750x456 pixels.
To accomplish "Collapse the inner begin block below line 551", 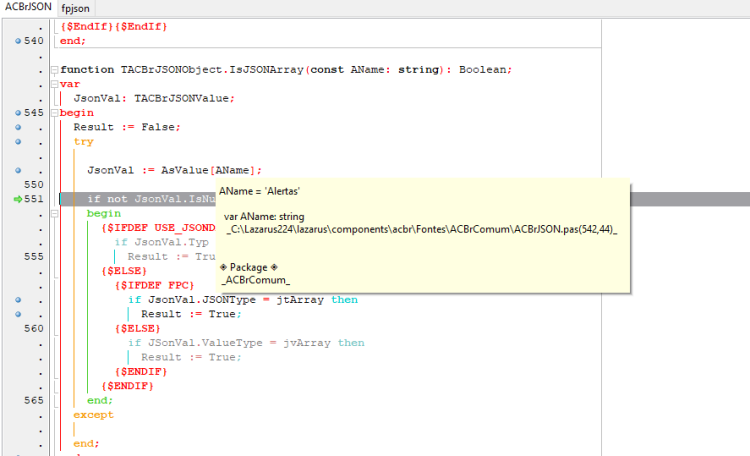I will (x=55, y=213).
